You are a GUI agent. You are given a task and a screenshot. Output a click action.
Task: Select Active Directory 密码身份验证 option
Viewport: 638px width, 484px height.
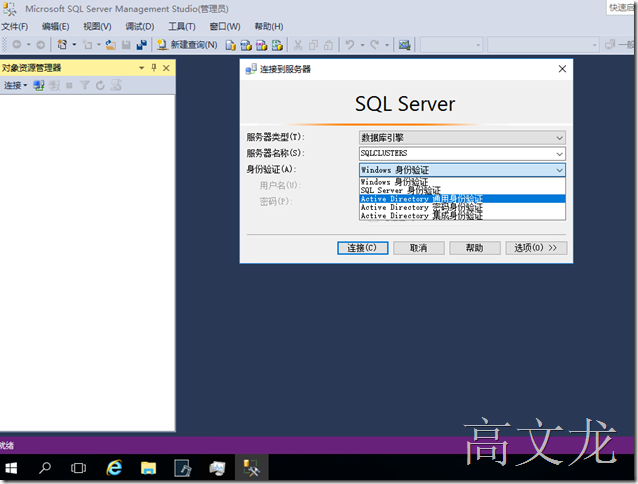click(x=462, y=207)
